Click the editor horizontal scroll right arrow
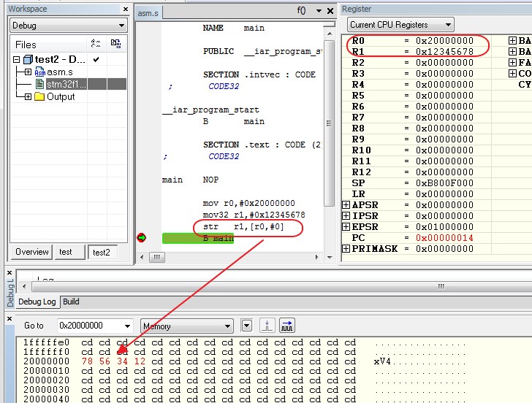Viewport: 532px width, 403px height. click(317, 257)
